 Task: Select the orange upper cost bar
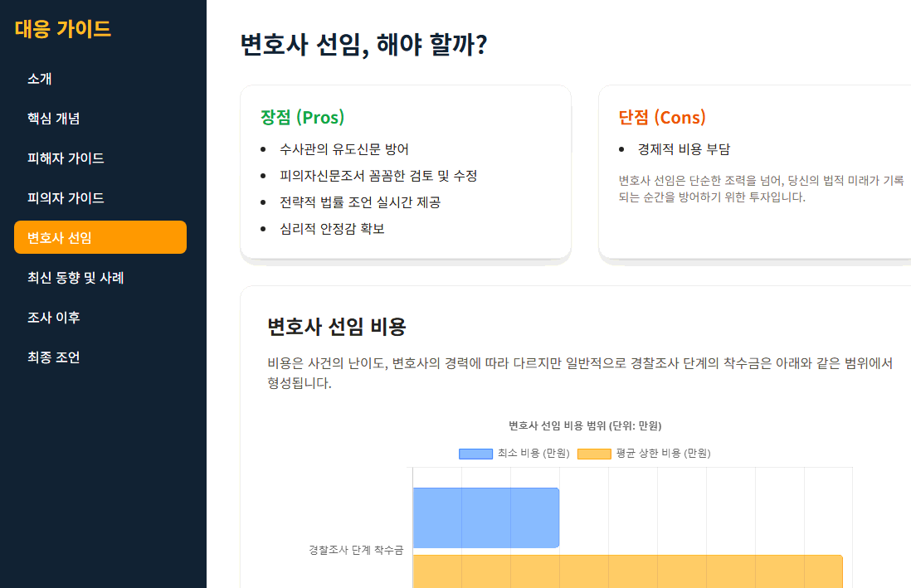(x=626, y=571)
